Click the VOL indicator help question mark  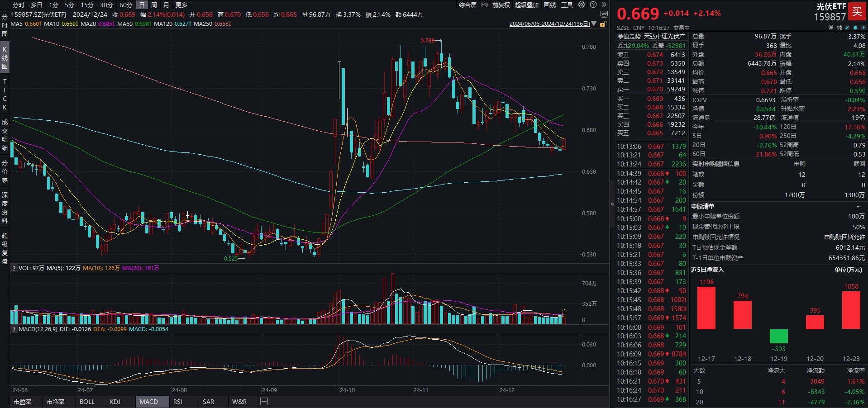14,268
